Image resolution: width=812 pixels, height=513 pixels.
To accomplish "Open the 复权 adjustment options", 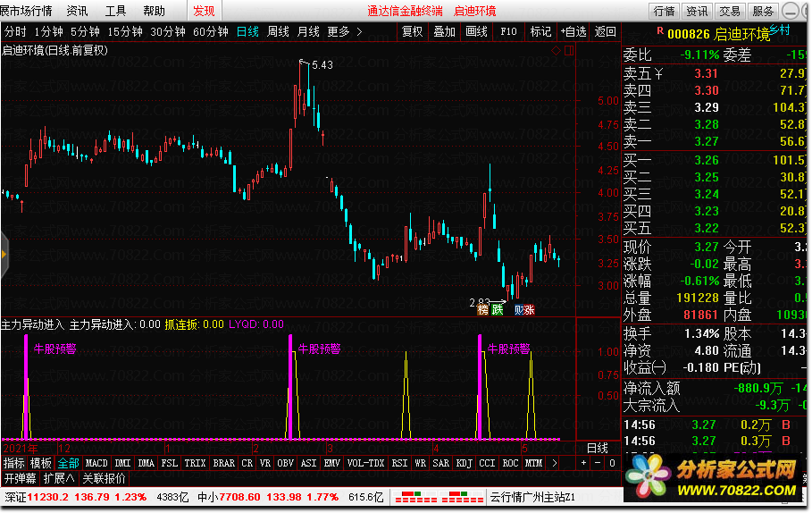I will point(412,31).
